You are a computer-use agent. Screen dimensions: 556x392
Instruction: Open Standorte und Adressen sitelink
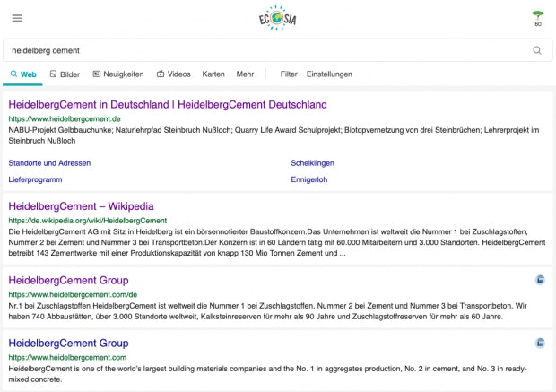[x=49, y=163]
